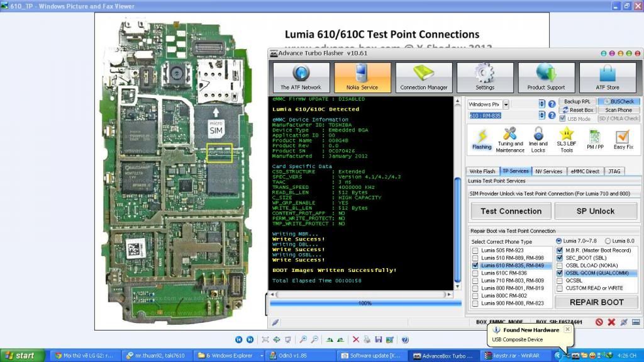Go to previous image in Picture Viewer
The height and width of the screenshot is (362, 644).
pos(238,340)
